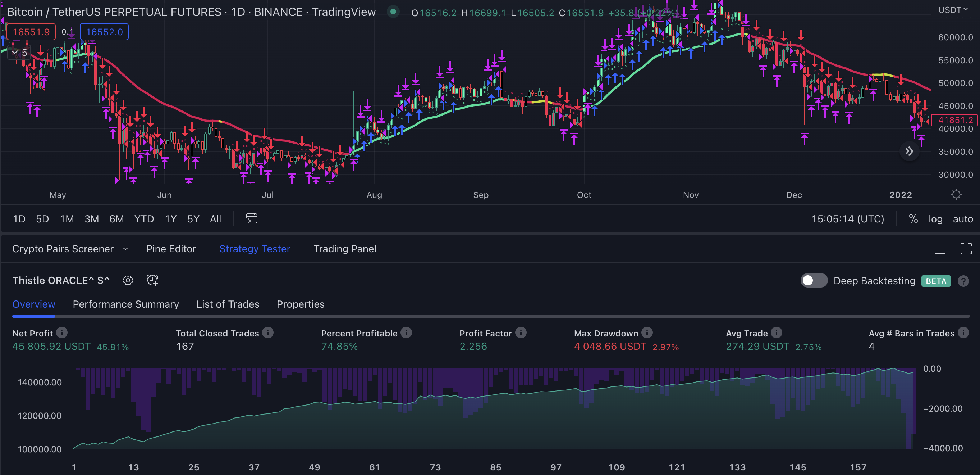
Task: Switch to Performance Summary tab
Action: point(125,304)
